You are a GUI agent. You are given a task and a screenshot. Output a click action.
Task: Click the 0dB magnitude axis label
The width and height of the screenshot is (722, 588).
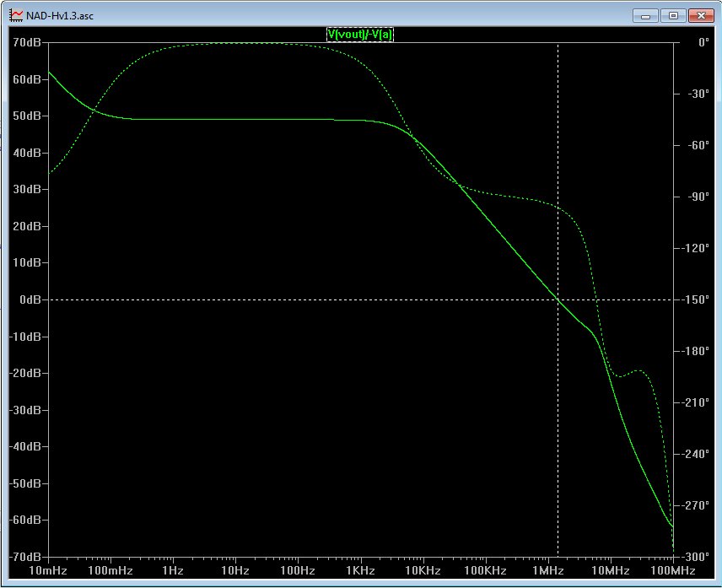(x=30, y=299)
